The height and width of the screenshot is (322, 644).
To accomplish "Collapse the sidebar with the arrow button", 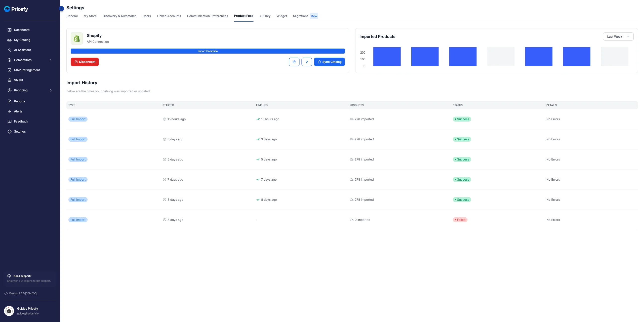I will [x=61, y=9].
